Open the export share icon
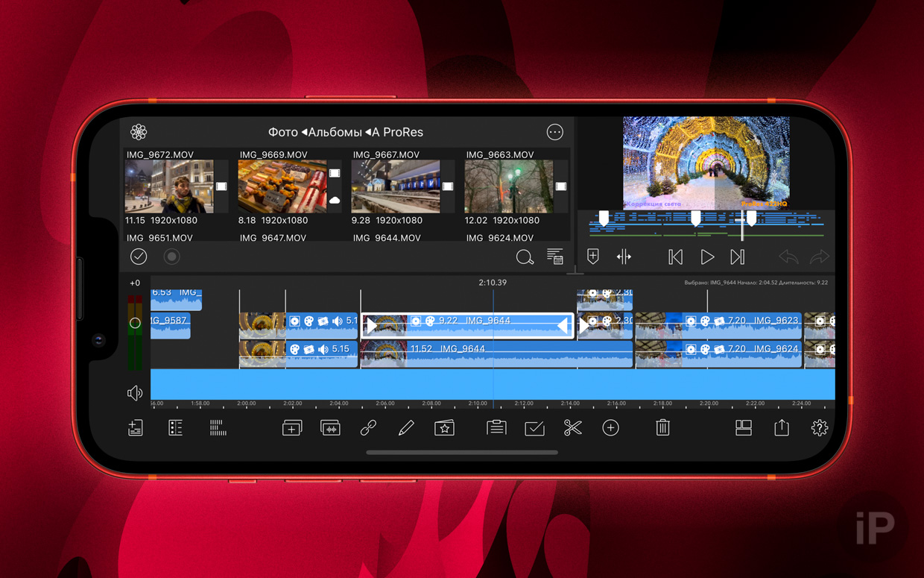Image resolution: width=924 pixels, height=578 pixels. point(781,427)
